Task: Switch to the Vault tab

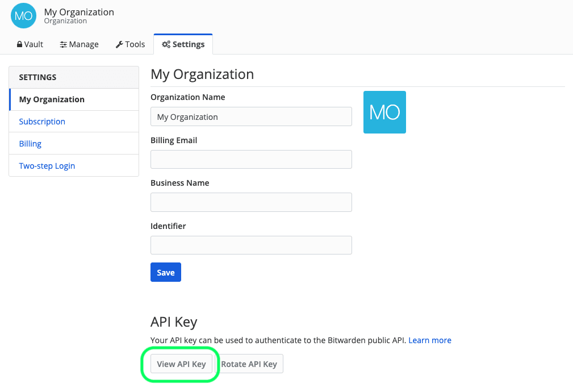Action: coord(30,44)
